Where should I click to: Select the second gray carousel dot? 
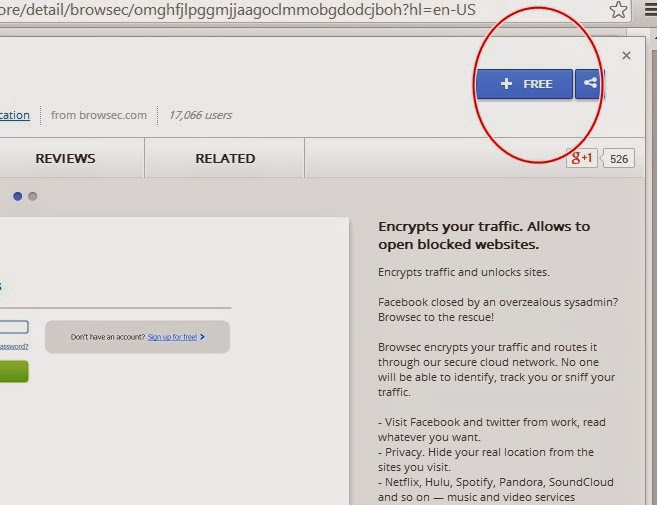(33, 196)
